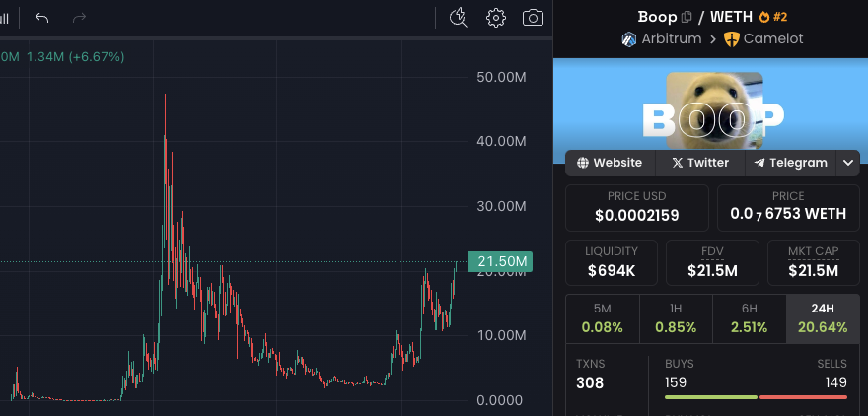
Task: Select the 5M timeframe tab
Action: tap(603, 318)
